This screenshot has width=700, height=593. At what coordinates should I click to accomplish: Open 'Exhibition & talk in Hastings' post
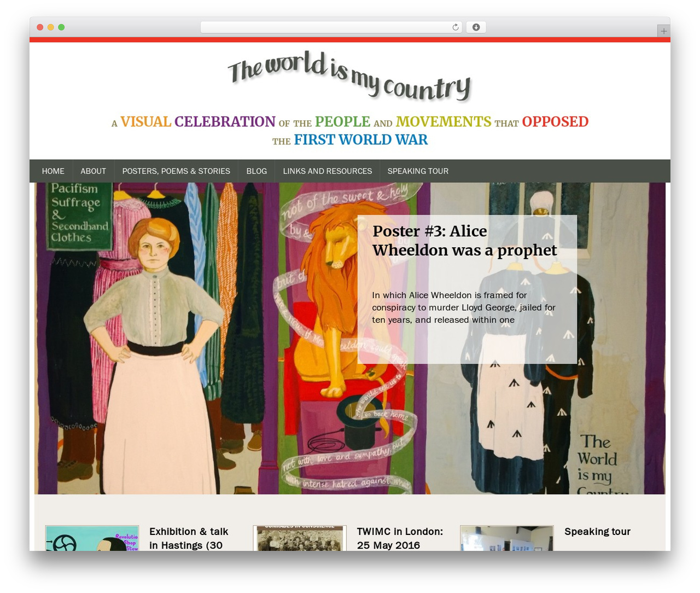click(189, 538)
